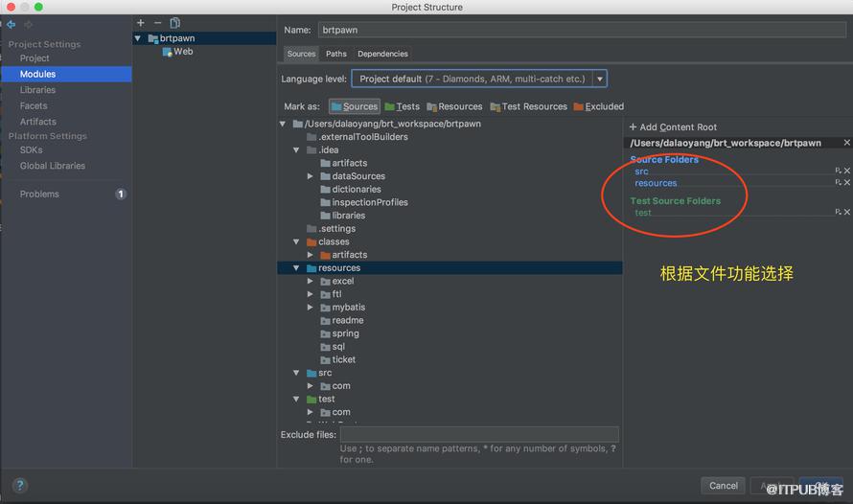853x504 pixels.
Task: Mark folder as Tests
Action: (402, 106)
